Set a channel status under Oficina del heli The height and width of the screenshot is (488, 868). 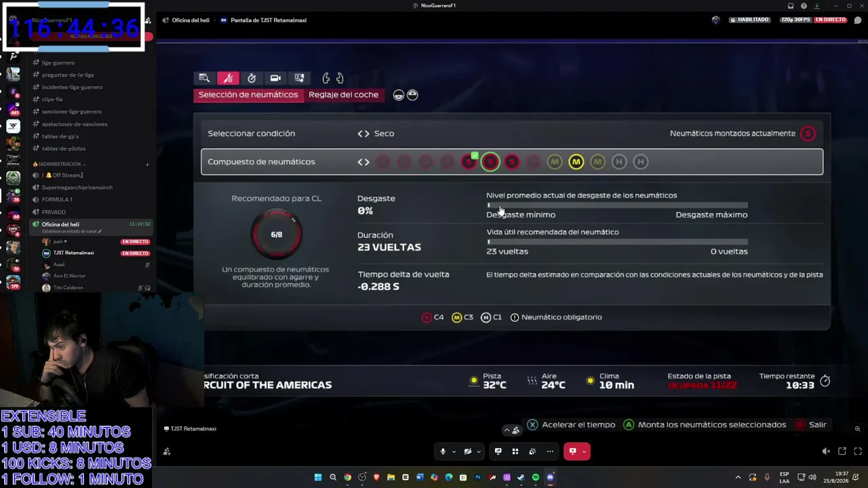[71, 231]
